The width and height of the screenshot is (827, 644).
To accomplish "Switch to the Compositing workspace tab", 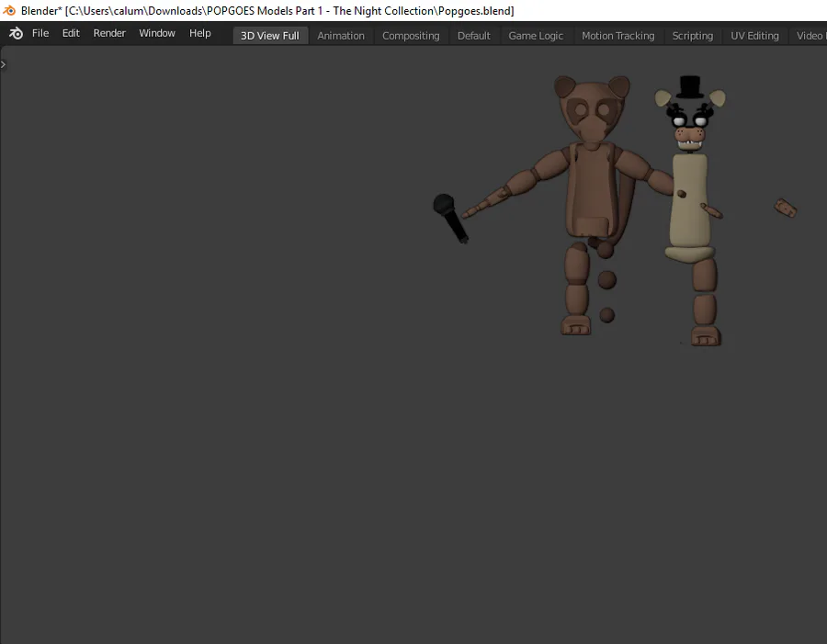I will click(411, 36).
